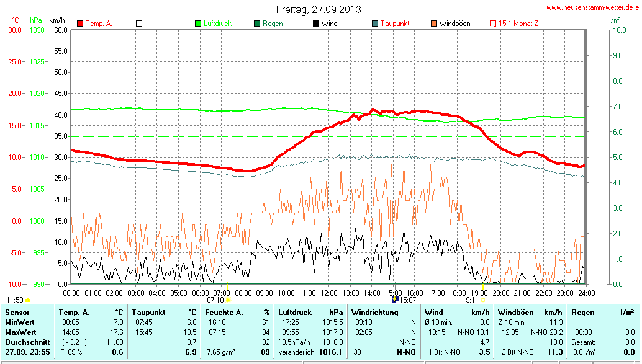This screenshot has height=364, width=642.
Task: Toggle the 15.1 Monat-Ø legend box
Action: tap(493, 24)
